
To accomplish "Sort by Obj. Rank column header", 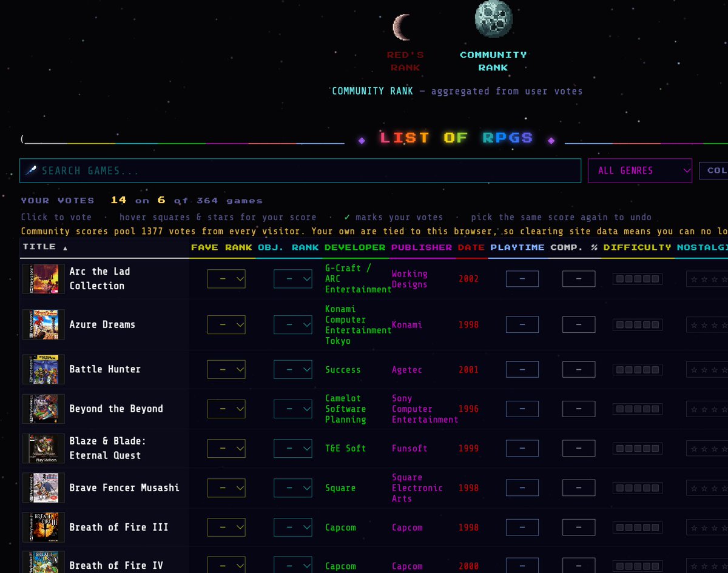I will pos(288,247).
